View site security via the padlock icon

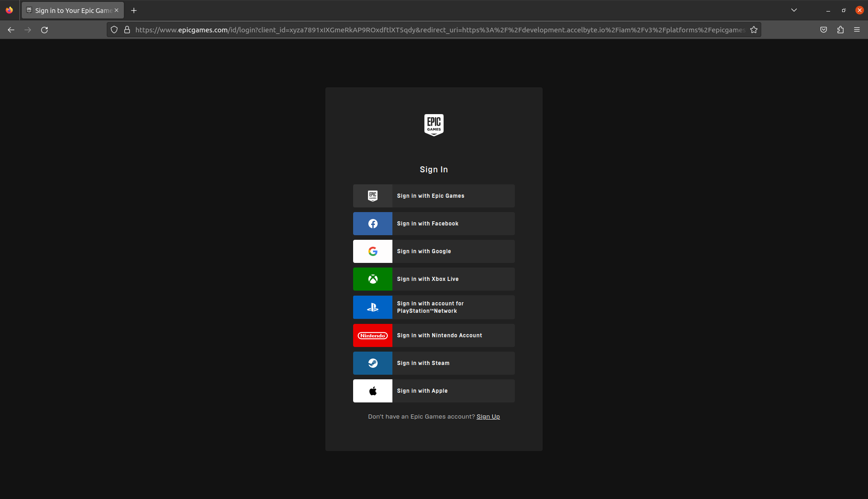coord(127,30)
